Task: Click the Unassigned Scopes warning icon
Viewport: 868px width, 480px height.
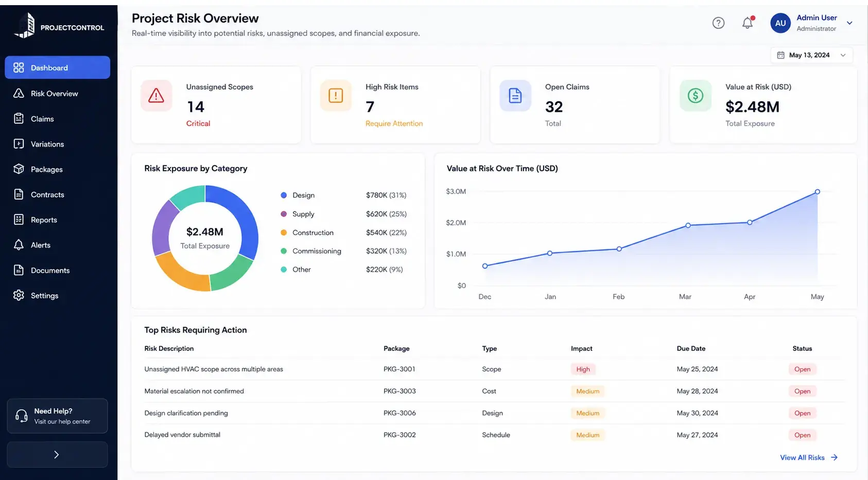Action: pos(156,96)
